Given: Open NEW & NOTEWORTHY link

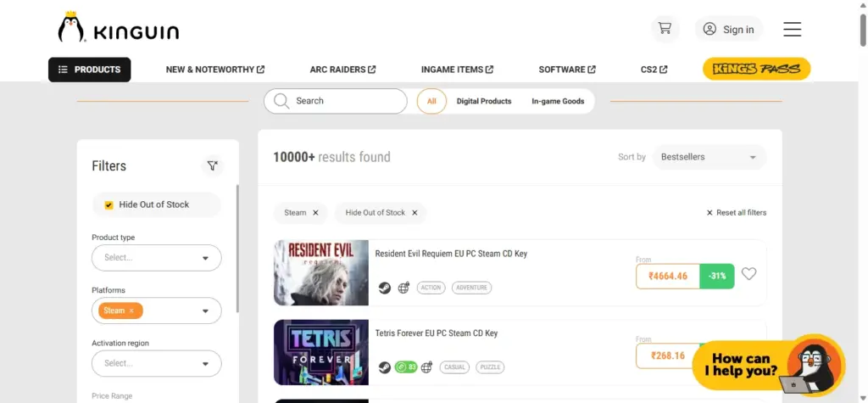Looking at the screenshot, I should point(215,70).
